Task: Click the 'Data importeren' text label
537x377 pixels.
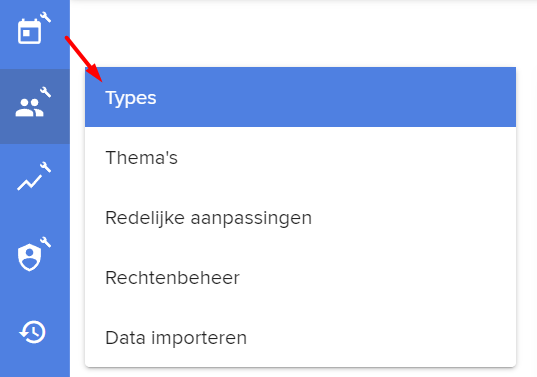Action: [176, 338]
